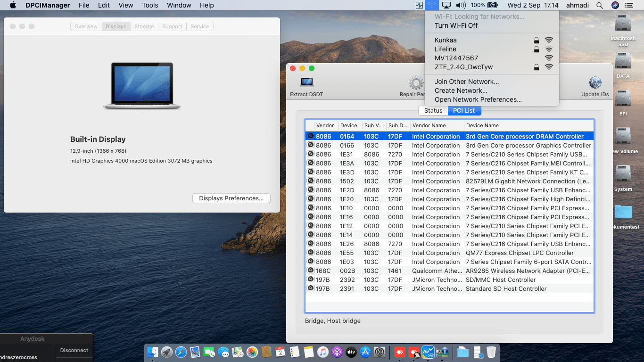Switch to Overview tab in About window
Screen dimensions: 644x362
[x=86, y=26]
